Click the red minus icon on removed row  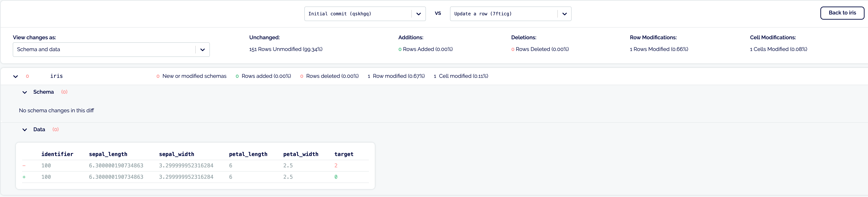(24, 166)
